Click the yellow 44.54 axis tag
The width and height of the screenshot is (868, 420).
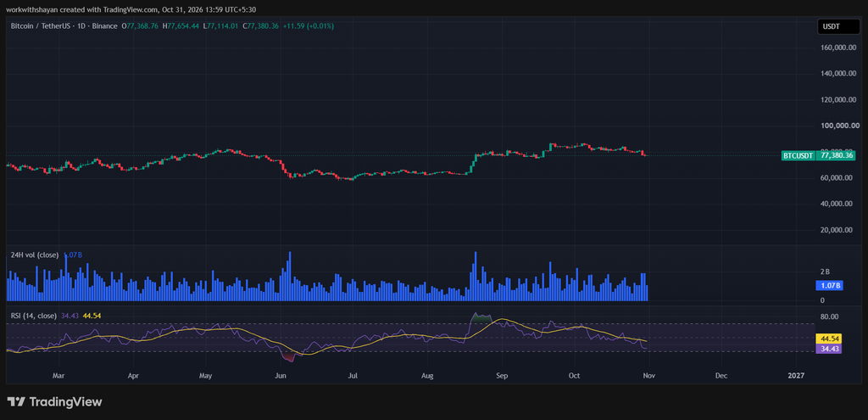[829, 339]
